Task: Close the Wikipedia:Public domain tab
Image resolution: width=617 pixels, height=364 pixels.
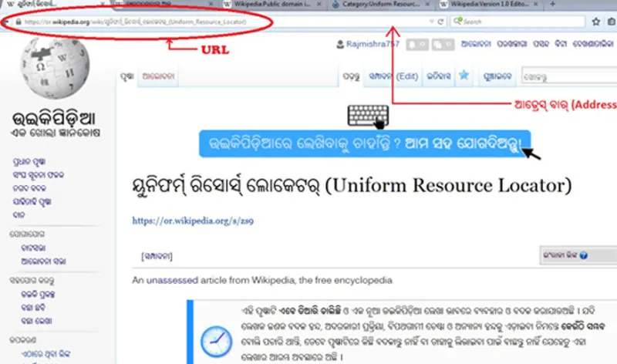Action: point(319,4)
